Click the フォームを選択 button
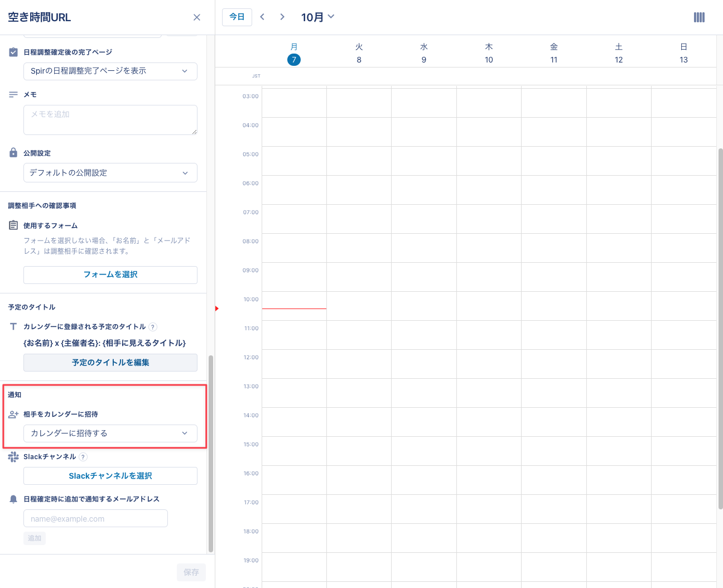The image size is (723, 588). [x=110, y=274]
